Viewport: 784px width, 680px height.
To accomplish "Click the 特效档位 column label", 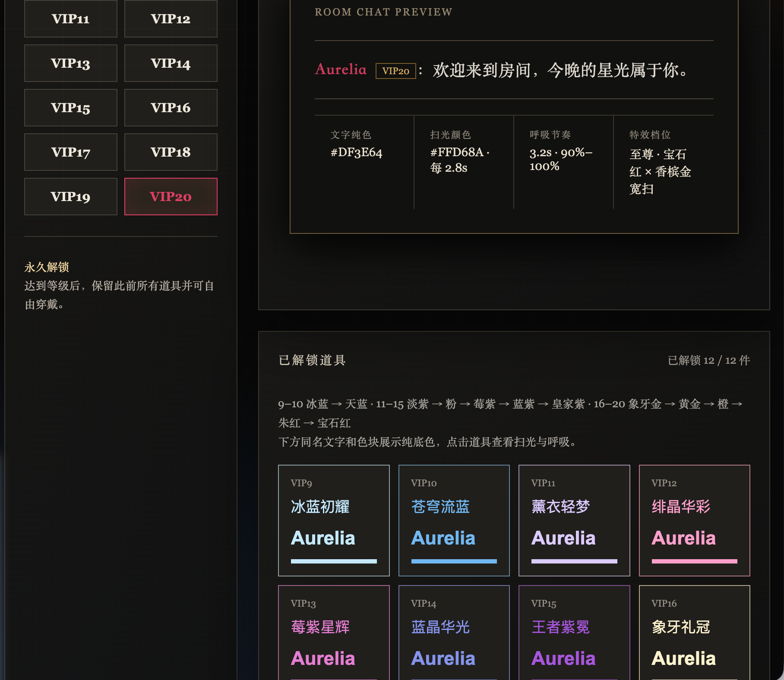I will coord(650,135).
